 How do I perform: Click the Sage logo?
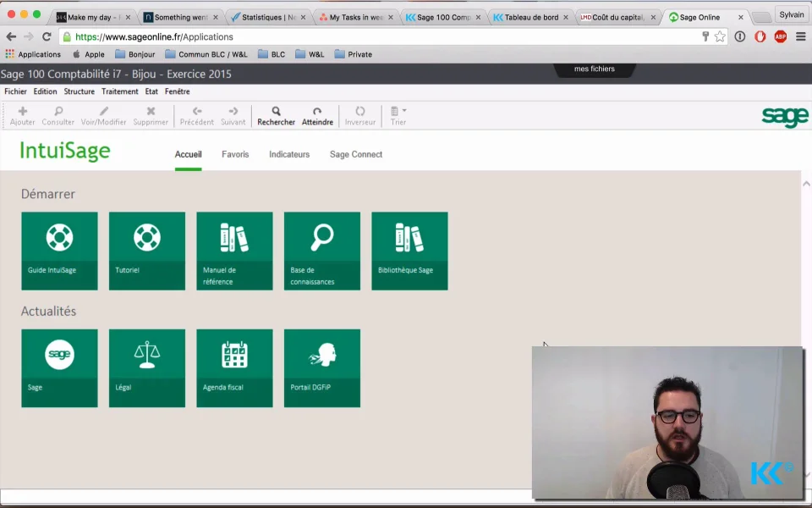click(x=785, y=117)
